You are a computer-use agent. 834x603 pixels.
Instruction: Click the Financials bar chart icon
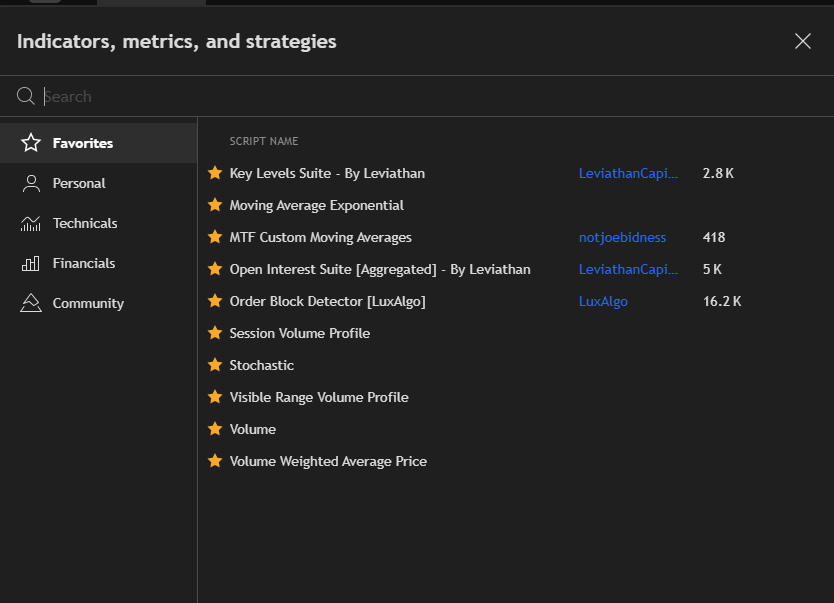(31, 263)
